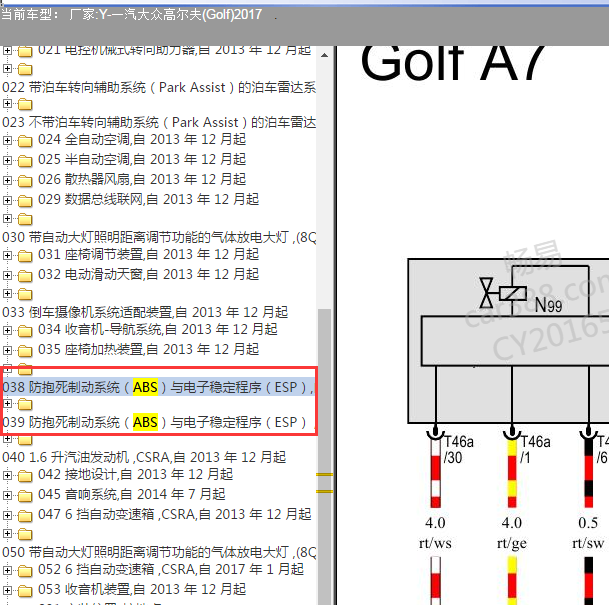Expand the 052 6挡自动变速箱 tree node
Viewport: 609px width, 605px height.
pos(7,570)
